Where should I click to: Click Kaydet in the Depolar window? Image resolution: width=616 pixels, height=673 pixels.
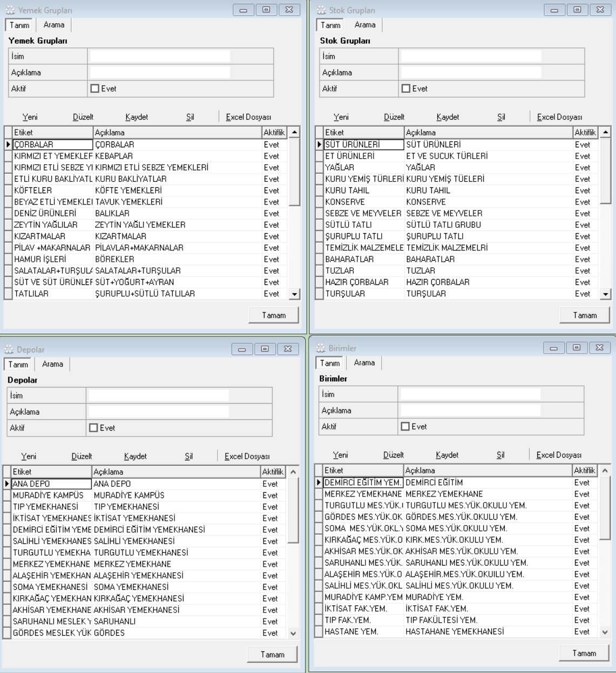(x=135, y=457)
